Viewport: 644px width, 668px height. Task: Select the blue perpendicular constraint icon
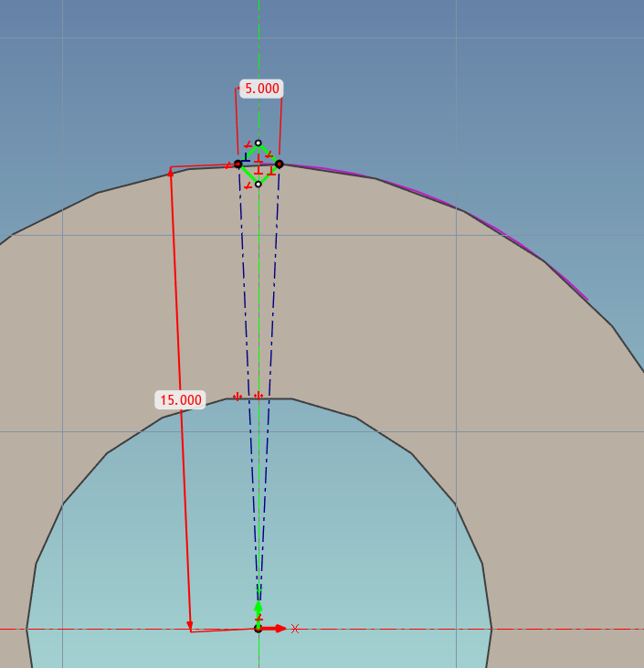246,157
